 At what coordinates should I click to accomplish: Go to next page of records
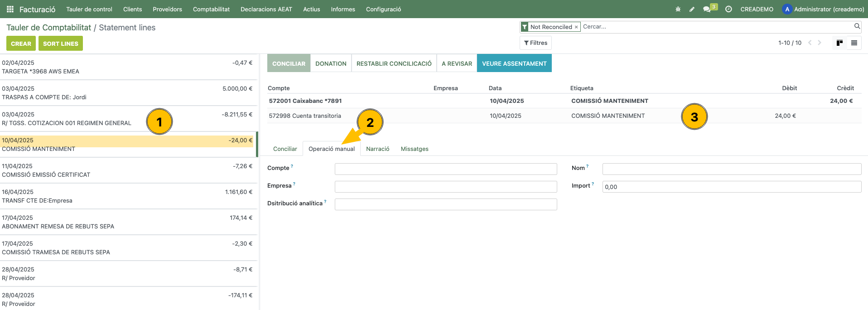coord(820,43)
